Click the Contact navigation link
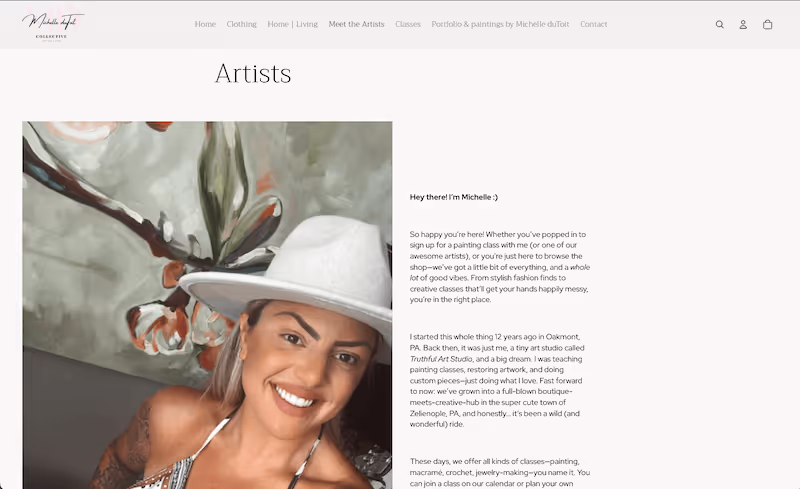The image size is (800, 489). 593,24
